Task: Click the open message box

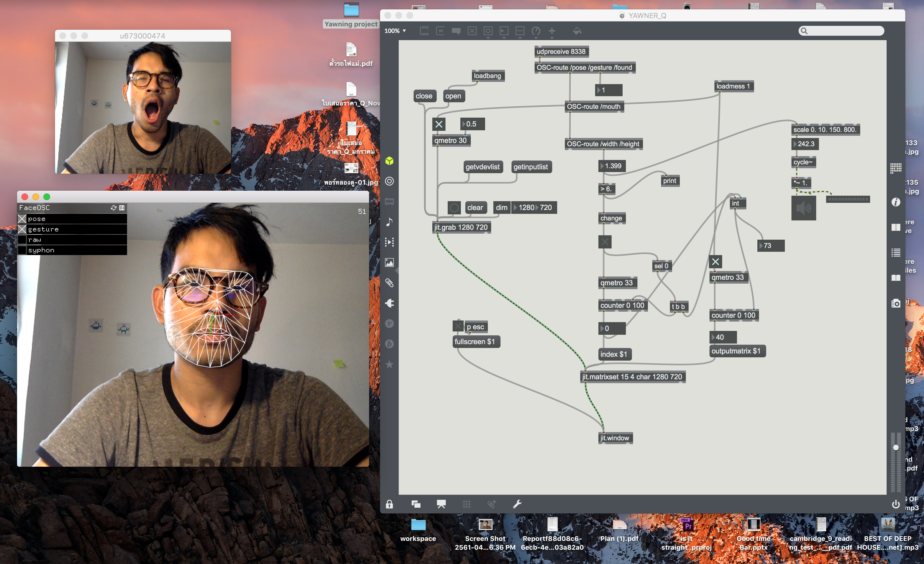Action: (x=453, y=96)
